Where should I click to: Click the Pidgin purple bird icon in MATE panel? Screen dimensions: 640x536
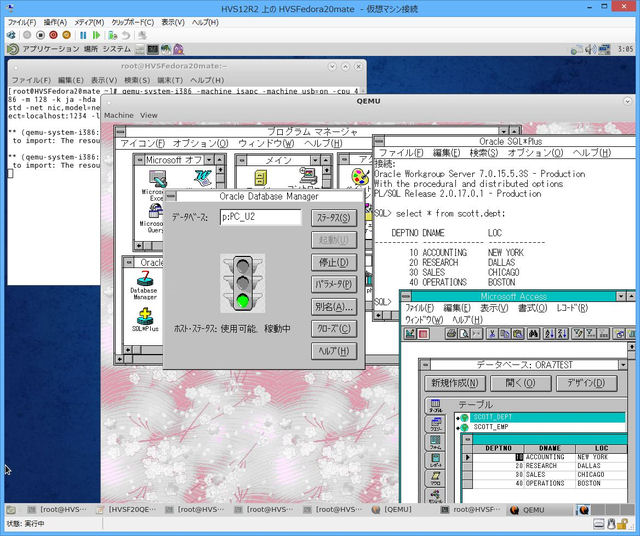click(178, 49)
